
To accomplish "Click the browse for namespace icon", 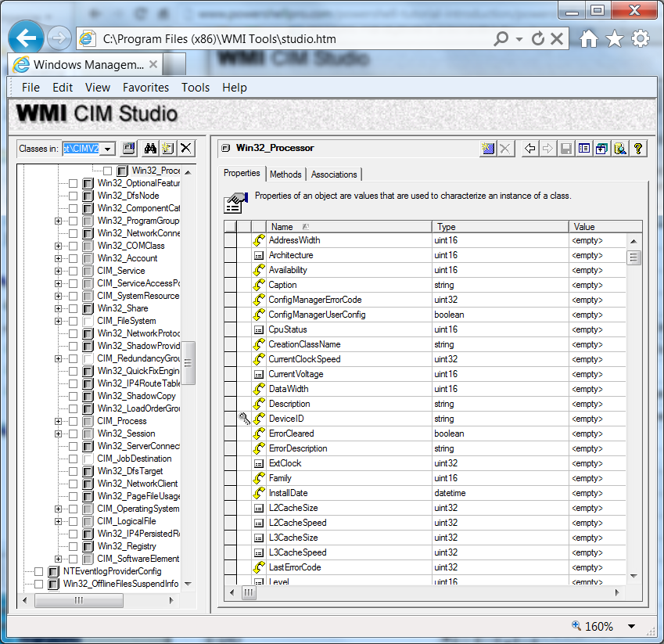I will click(x=129, y=149).
